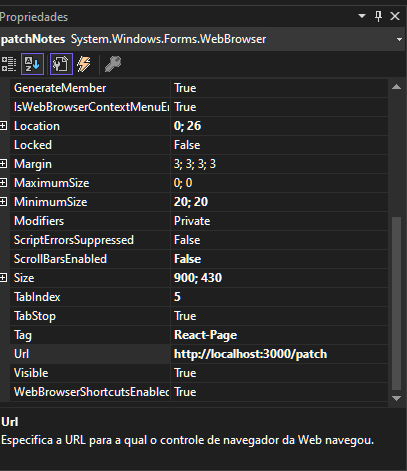Image resolution: width=407 pixels, height=471 pixels.
Task: Expand the Margin property
Action: click(x=3, y=164)
